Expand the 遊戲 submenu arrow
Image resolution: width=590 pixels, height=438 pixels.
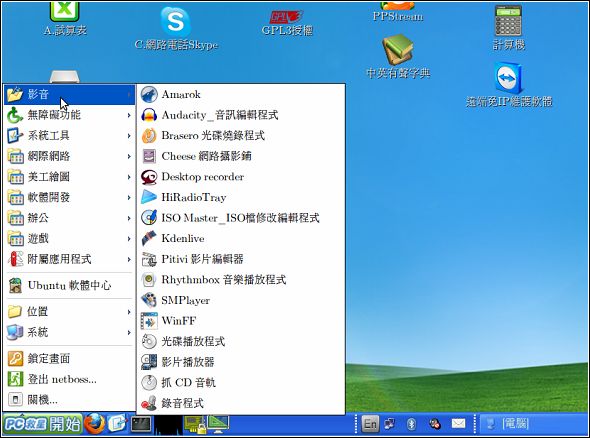click(129, 239)
